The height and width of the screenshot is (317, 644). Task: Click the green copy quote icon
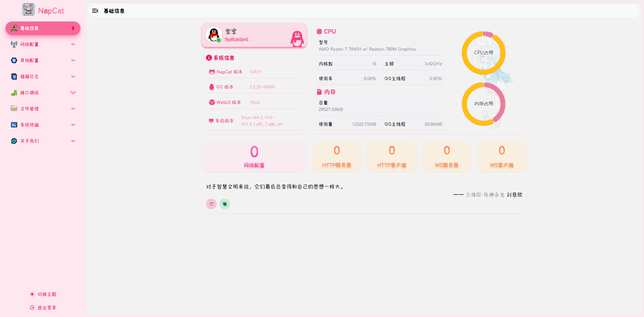[x=225, y=204]
